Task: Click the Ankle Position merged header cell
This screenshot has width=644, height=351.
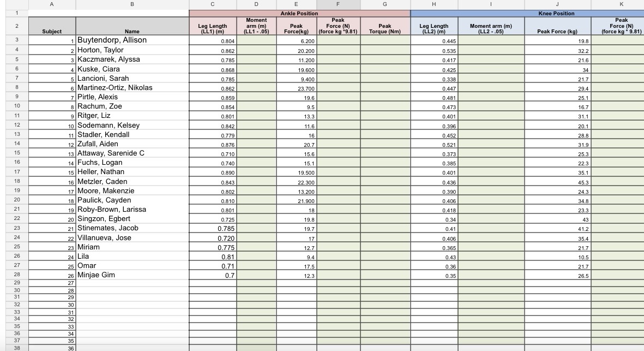Action: pos(299,14)
